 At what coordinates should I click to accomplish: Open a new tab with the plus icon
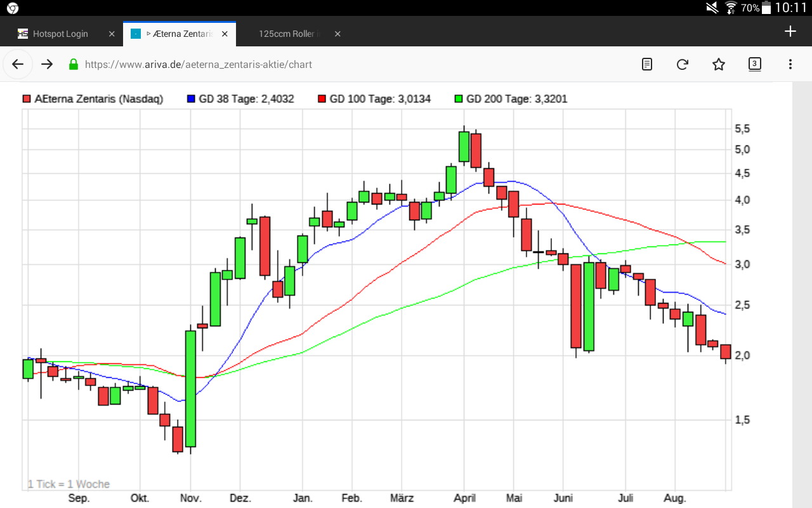pos(790,31)
